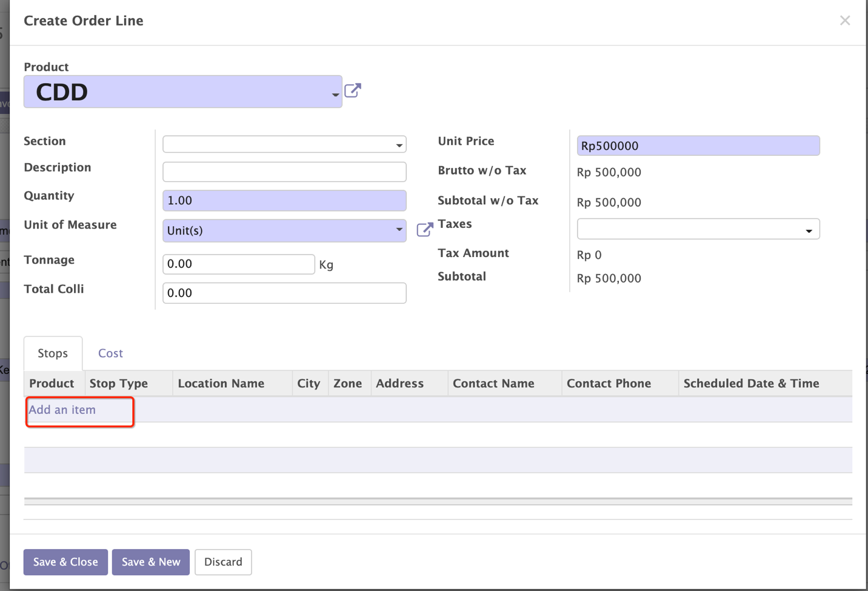868x591 pixels.
Task: Close the Create Order Line dialog
Action: tap(845, 21)
